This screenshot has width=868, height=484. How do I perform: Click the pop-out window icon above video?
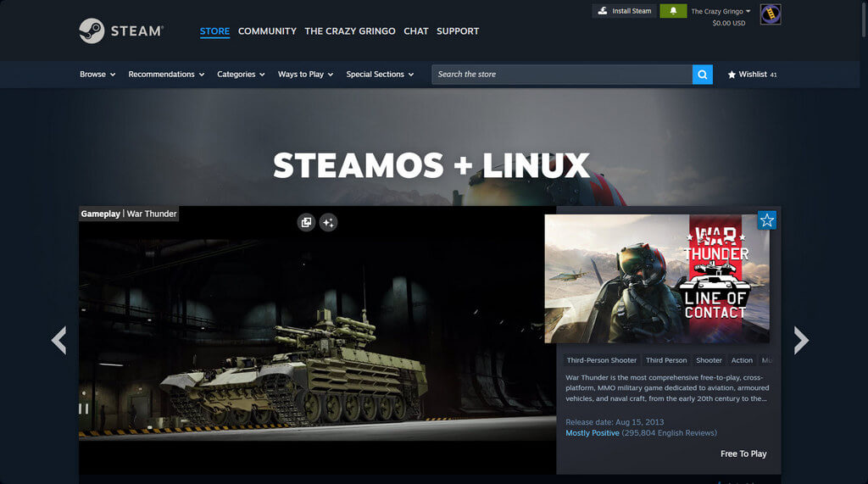point(306,222)
